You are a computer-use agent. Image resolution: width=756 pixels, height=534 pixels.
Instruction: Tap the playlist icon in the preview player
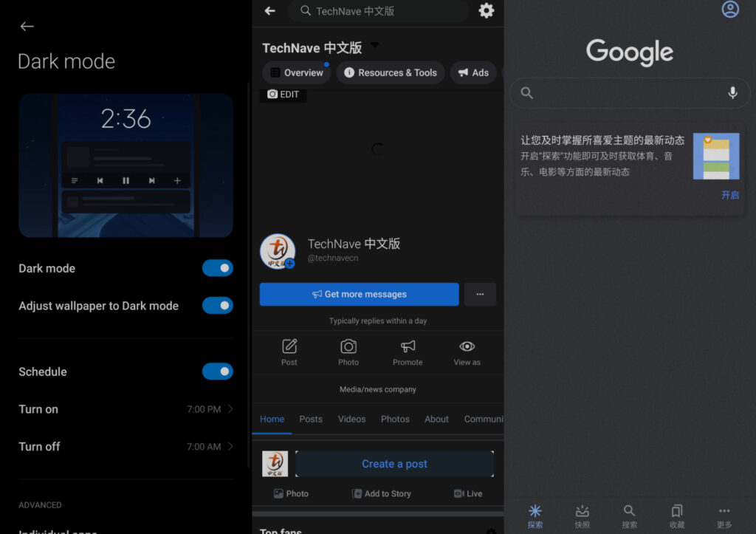75,180
